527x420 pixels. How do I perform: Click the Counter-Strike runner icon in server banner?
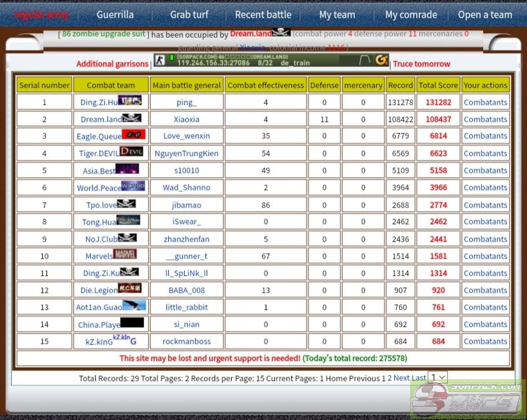159,60
